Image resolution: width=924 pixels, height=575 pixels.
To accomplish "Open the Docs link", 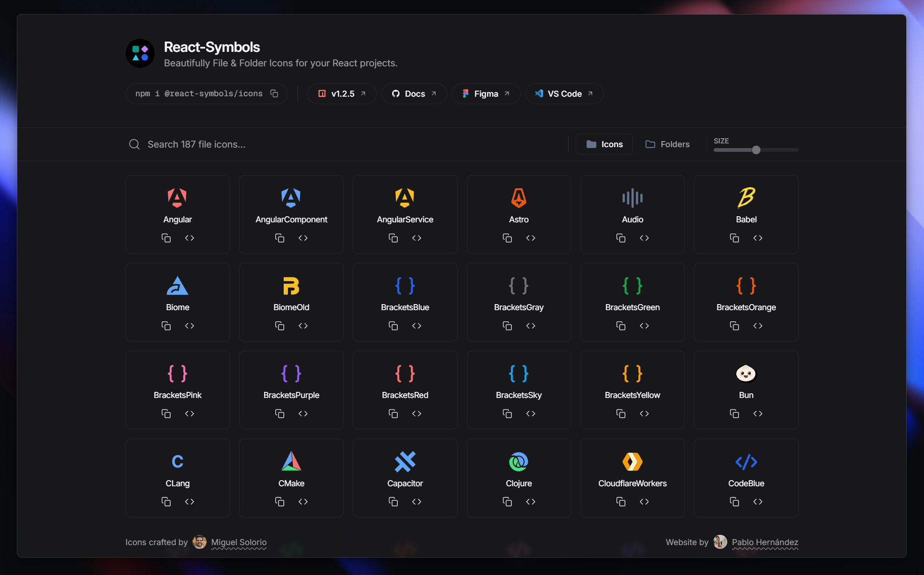I will [414, 94].
